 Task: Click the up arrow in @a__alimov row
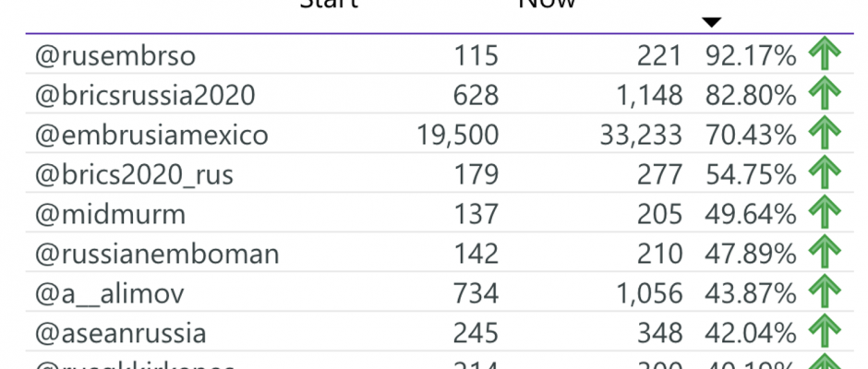coord(825,292)
